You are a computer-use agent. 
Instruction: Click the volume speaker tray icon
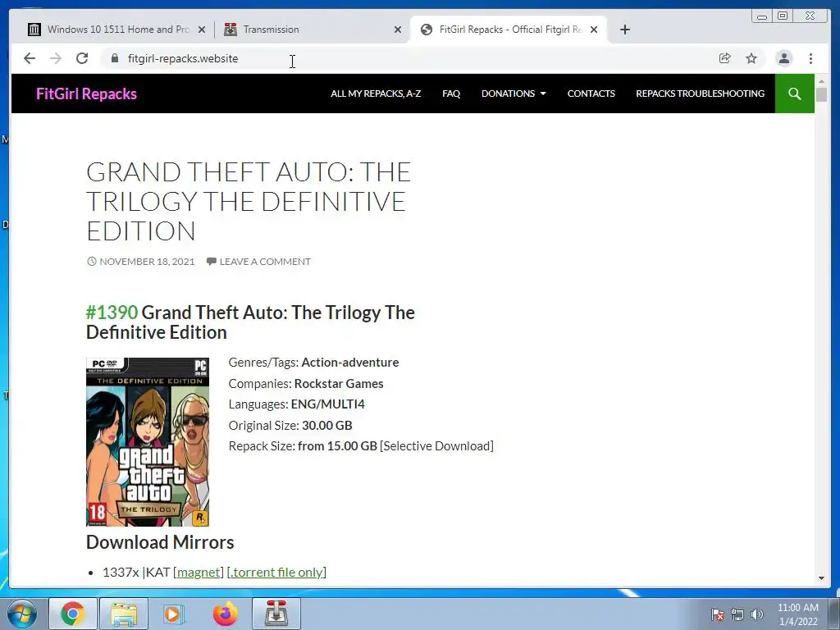coord(757,614)
